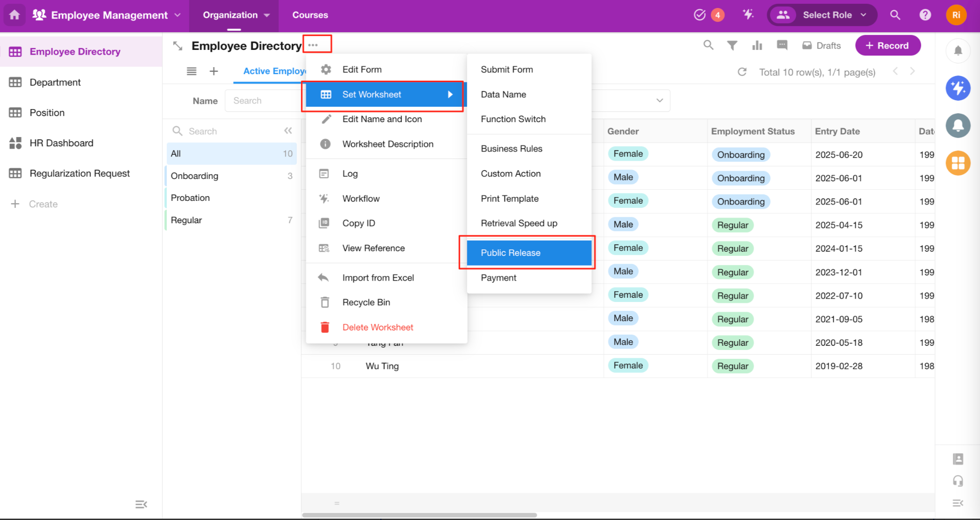Click the Record button

click(x=887, y=46)
